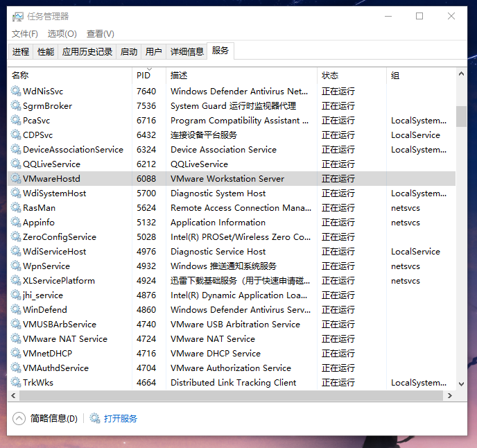
Task: Click PID 4876 cell
Action: pos(146,295)
